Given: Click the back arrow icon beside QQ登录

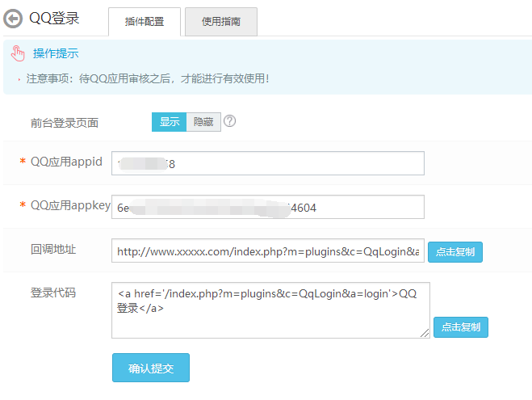Looking at the screenshot, I should click(14, 19).
